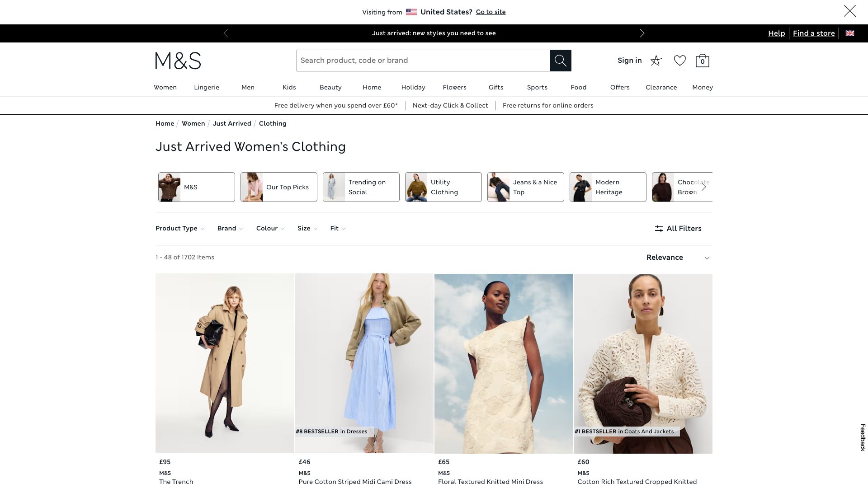The height and width of the screenshot is (488, 868).
Task: Click the M&S logo
Action: pos(178,61)
